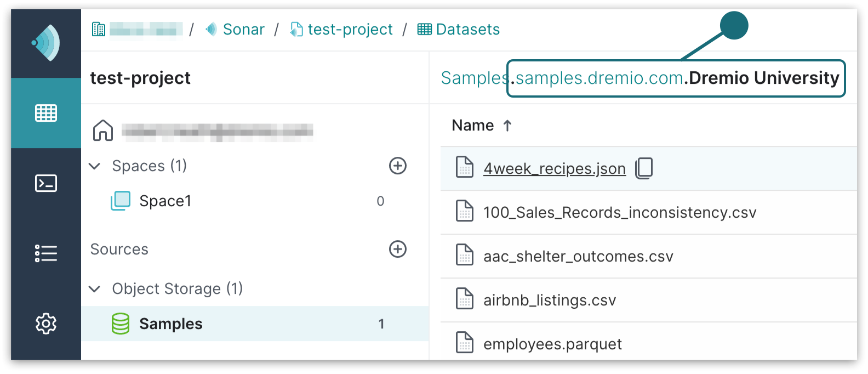Screen dimensions: 868x374
Task: Collapse the Object Storage section chevron
Action: [x=95, y=288]
